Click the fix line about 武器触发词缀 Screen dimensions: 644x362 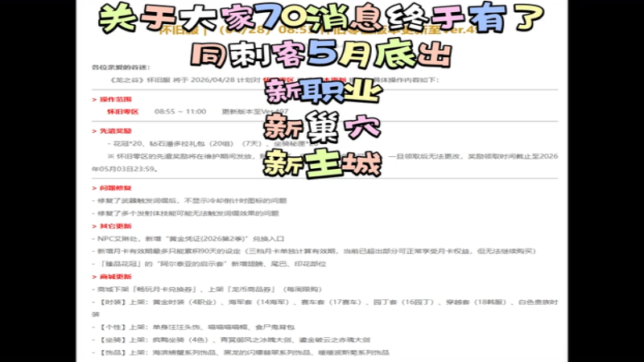point(189,200)
